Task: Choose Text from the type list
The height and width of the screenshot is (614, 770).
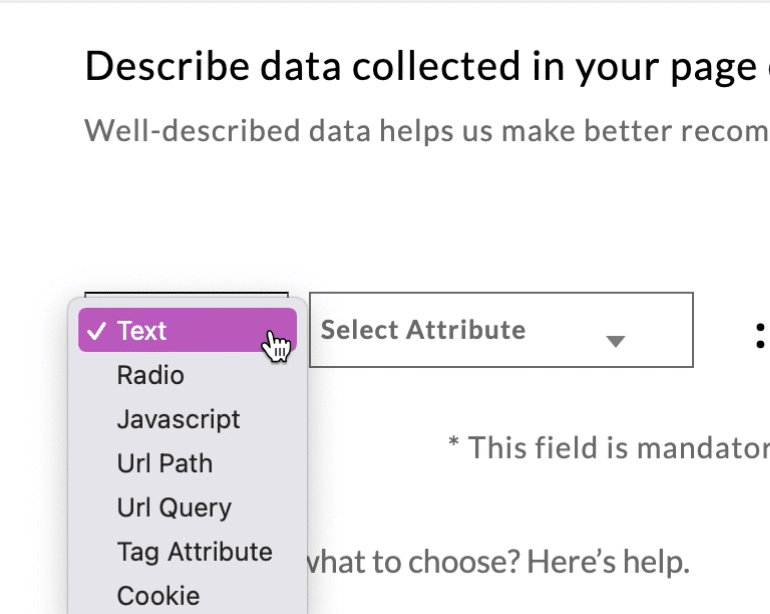Action: point(142,331)
